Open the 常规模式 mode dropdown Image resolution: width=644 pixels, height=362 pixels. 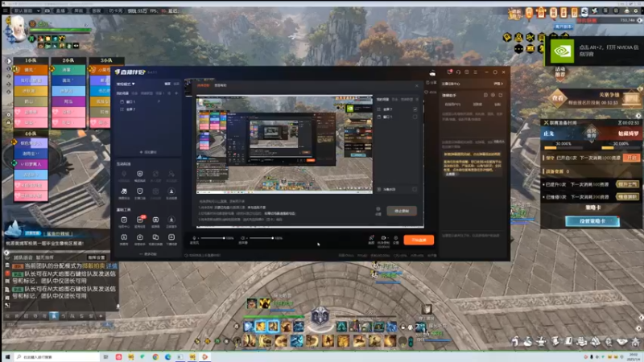(126, 84)
